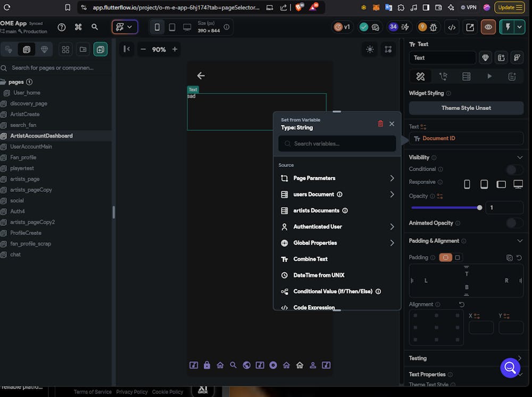
Task: Open the discovery_page in page list
Action: point(29,104)
